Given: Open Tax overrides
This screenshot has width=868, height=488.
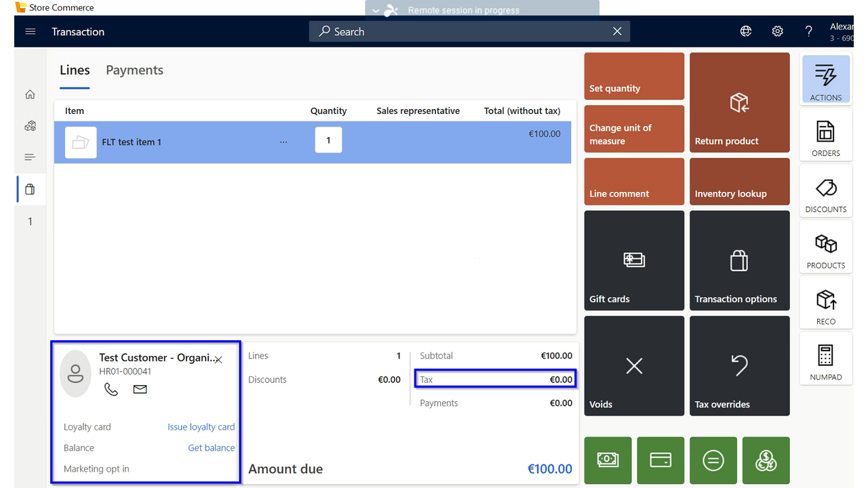Looking at the screenshot, I should (x=740, y=366).
